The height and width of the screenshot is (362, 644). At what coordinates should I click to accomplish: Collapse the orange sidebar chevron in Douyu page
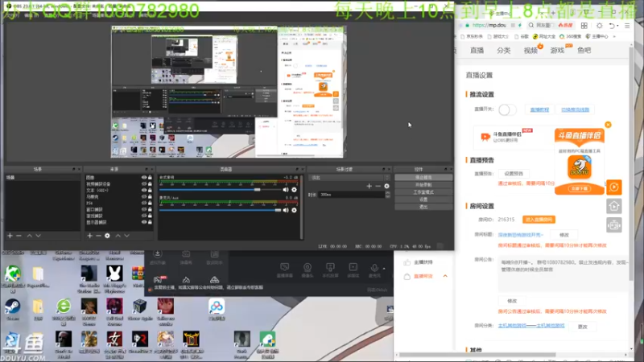[445, 276]
